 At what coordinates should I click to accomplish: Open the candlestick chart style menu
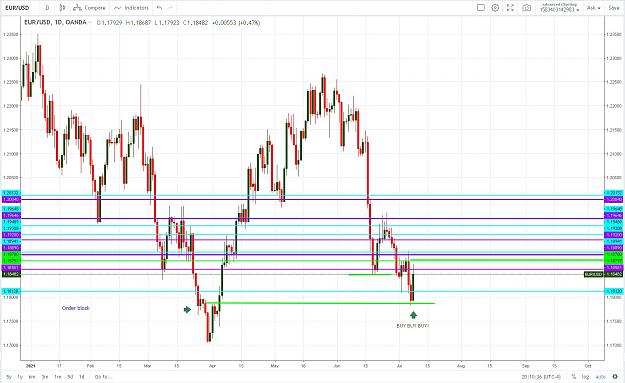click(62, 8)
